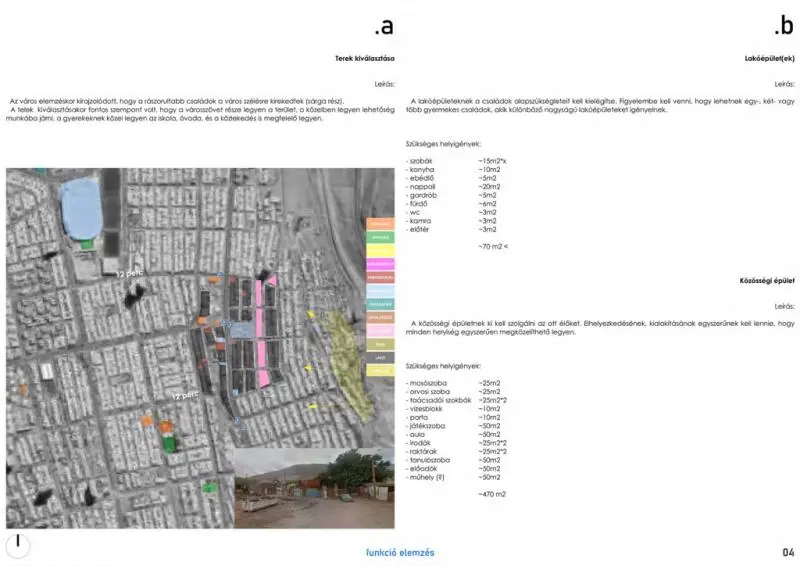Click the 'Terek kiválasztása' heading

click(x=364, y=58)
